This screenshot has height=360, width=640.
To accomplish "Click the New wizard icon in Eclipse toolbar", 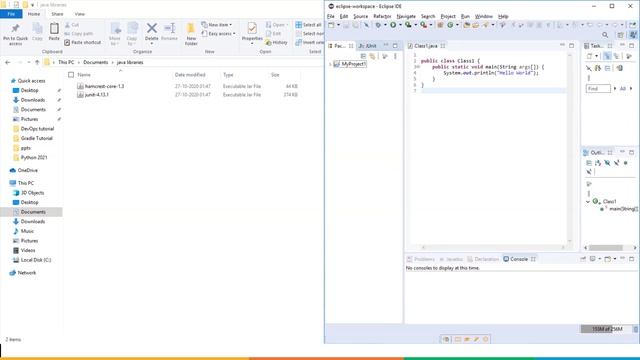I will point(331,25).
